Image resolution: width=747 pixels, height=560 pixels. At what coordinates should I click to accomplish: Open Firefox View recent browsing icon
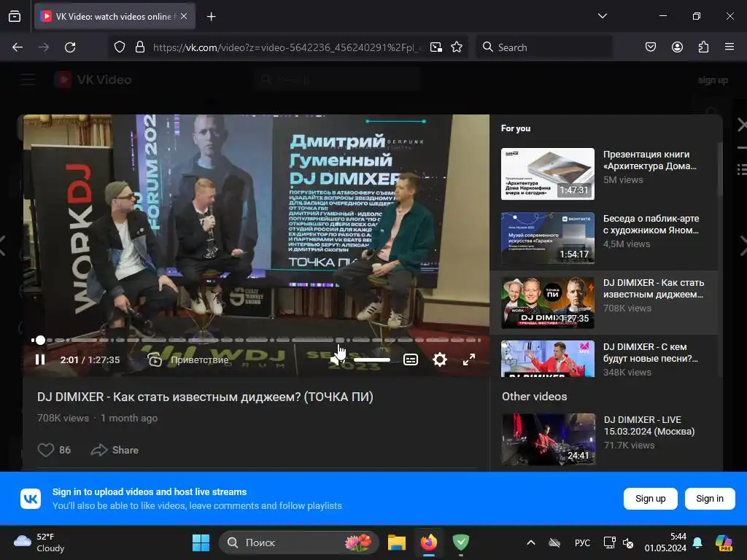click(x=15, y=17)
